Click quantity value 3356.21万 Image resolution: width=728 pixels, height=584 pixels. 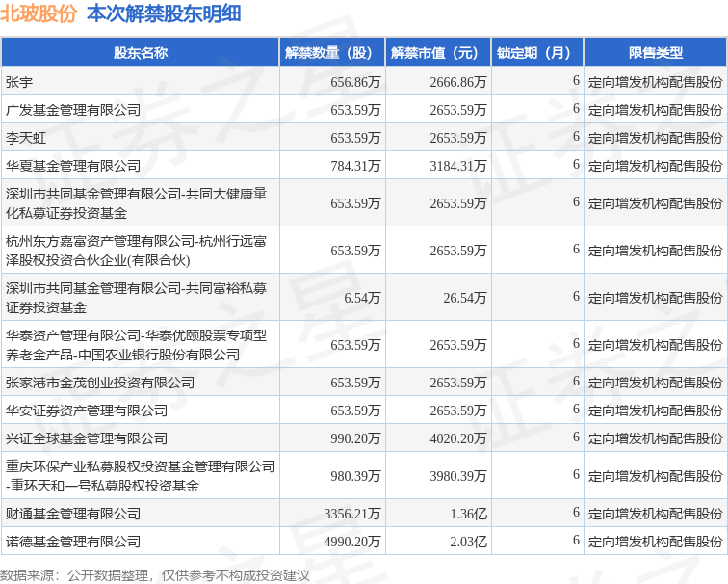352,514
